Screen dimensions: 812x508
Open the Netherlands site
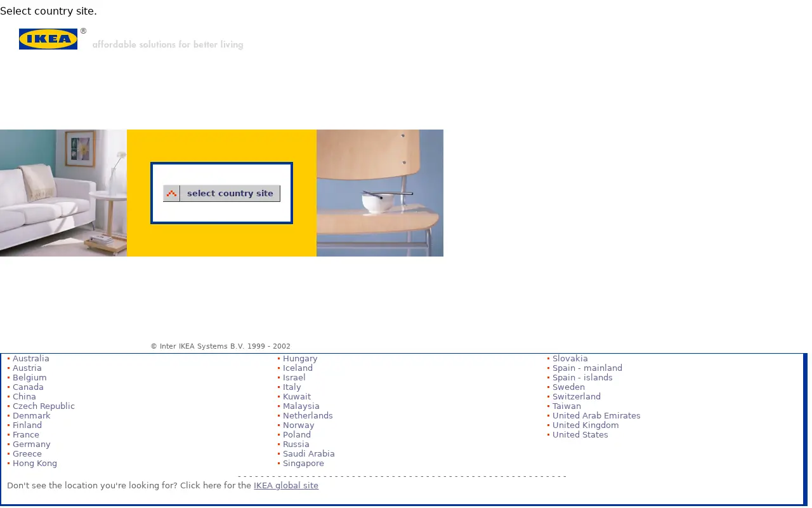point(308,416)
